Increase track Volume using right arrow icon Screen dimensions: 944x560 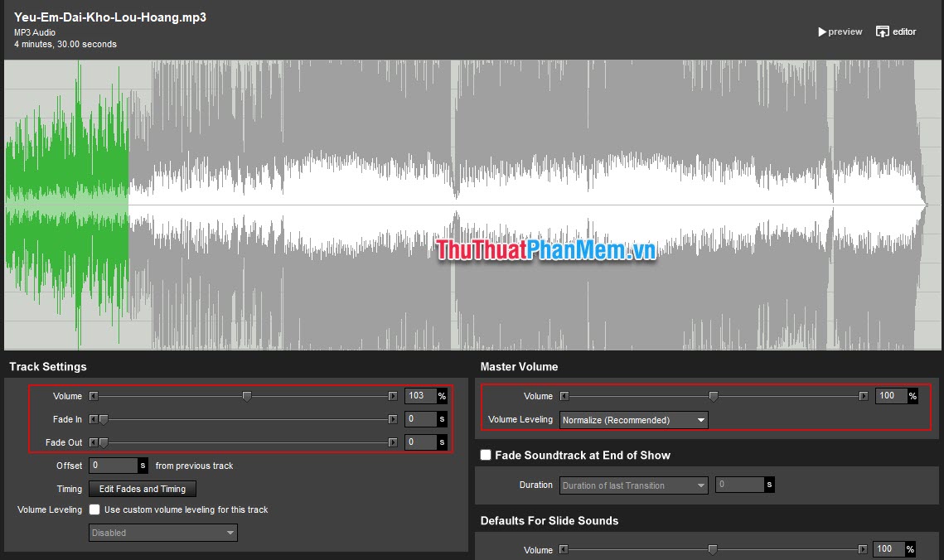point(394,396)
